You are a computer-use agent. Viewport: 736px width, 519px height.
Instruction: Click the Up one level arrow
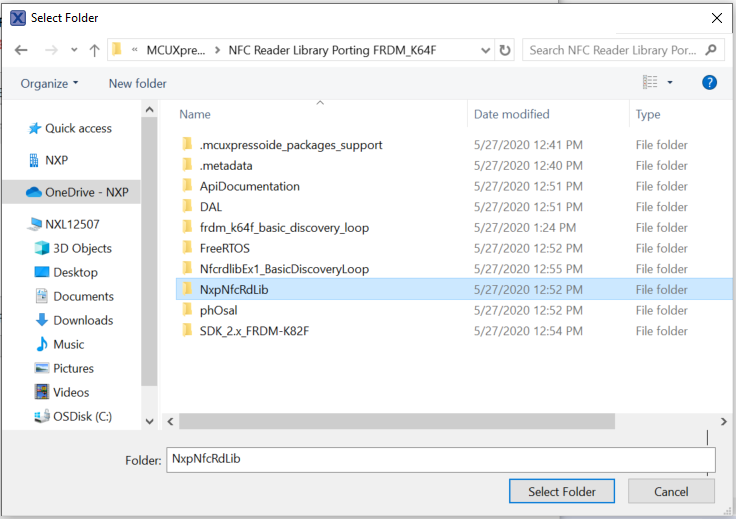tap(94, 49)
